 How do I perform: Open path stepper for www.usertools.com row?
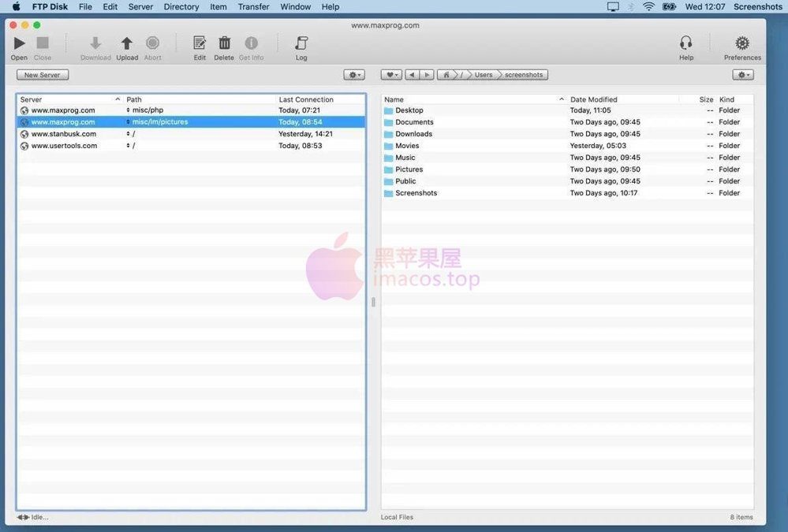click(128, 146)
